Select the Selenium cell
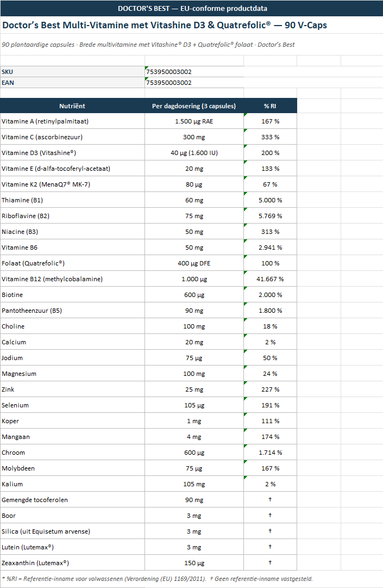The height and width of the screenshot is (588, 383). pyautogui.click(x=72, y=405)
